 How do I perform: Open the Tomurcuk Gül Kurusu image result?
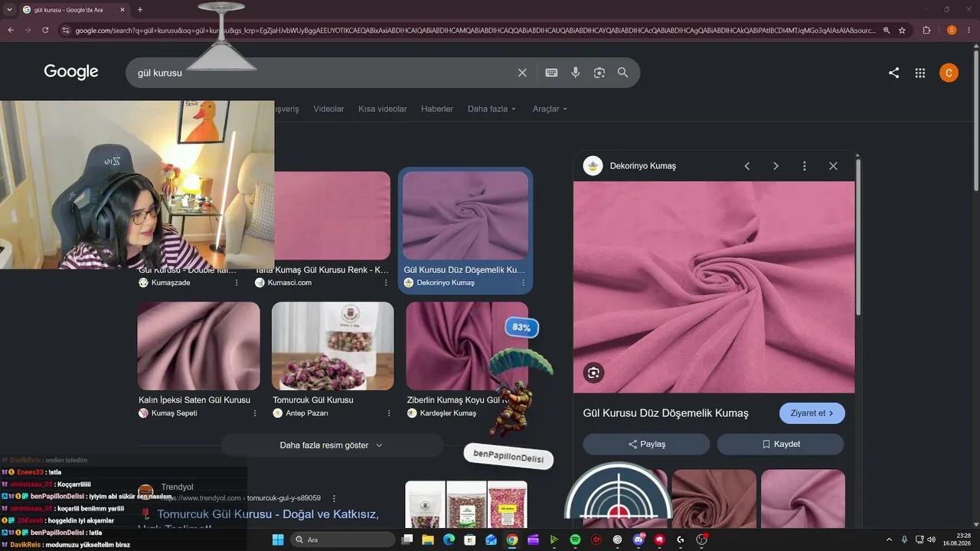coord(332,346)
